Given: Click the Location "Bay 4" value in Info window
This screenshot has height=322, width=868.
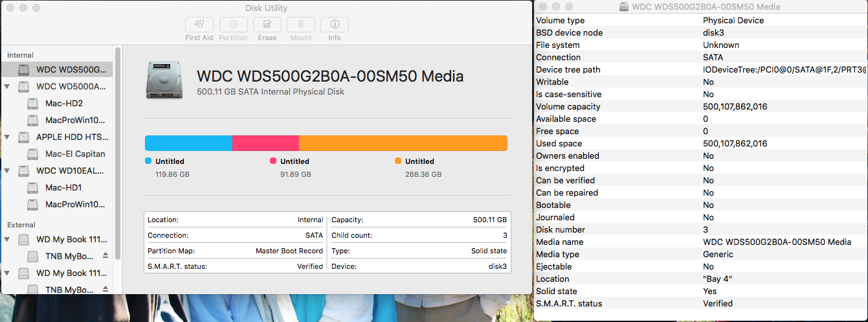Looking at the screenshot, I should click(718, 279).
